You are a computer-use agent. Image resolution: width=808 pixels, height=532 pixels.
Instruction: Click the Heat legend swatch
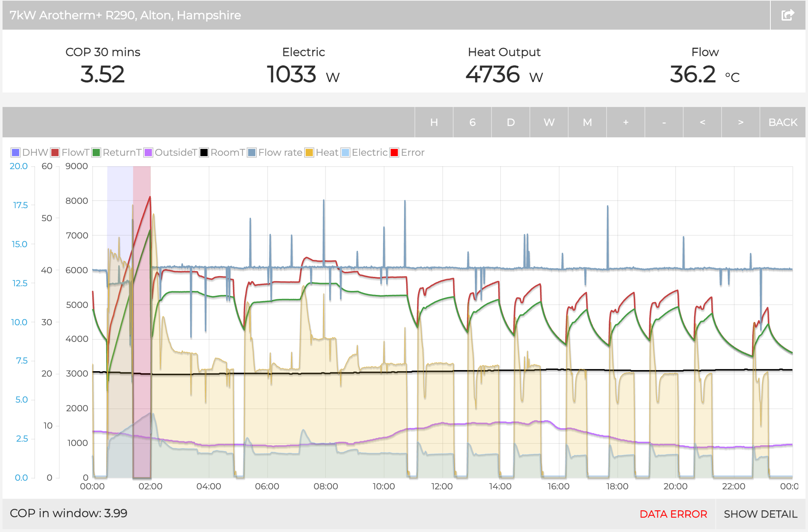309,153
